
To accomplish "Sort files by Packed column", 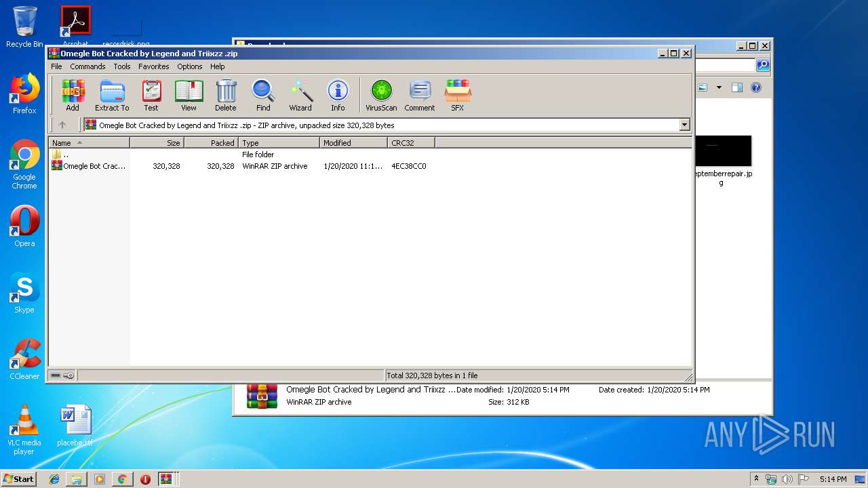I will click(211, 143).
